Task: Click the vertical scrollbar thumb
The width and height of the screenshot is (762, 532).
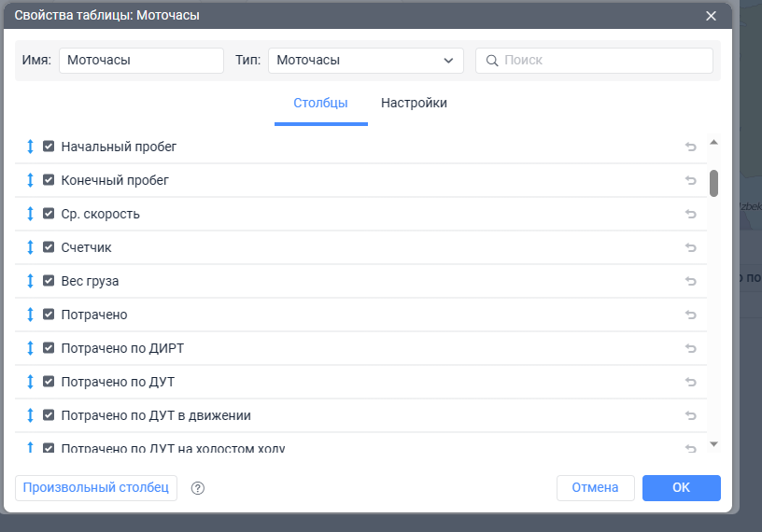Action: [713, 183]
